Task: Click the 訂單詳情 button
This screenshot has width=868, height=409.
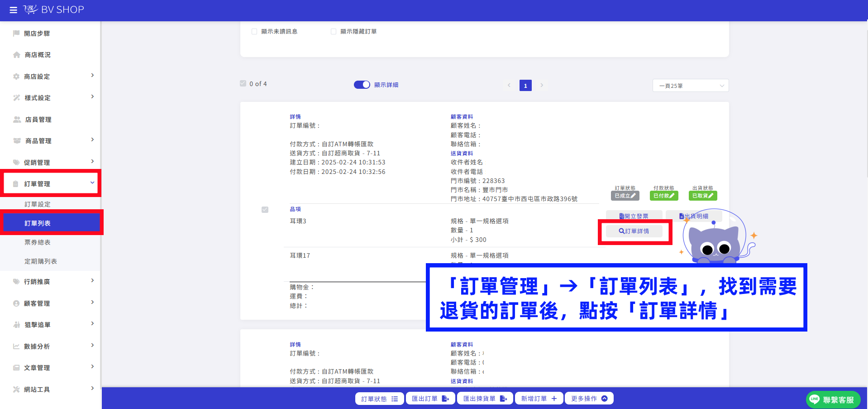Action: pos(634,231)
